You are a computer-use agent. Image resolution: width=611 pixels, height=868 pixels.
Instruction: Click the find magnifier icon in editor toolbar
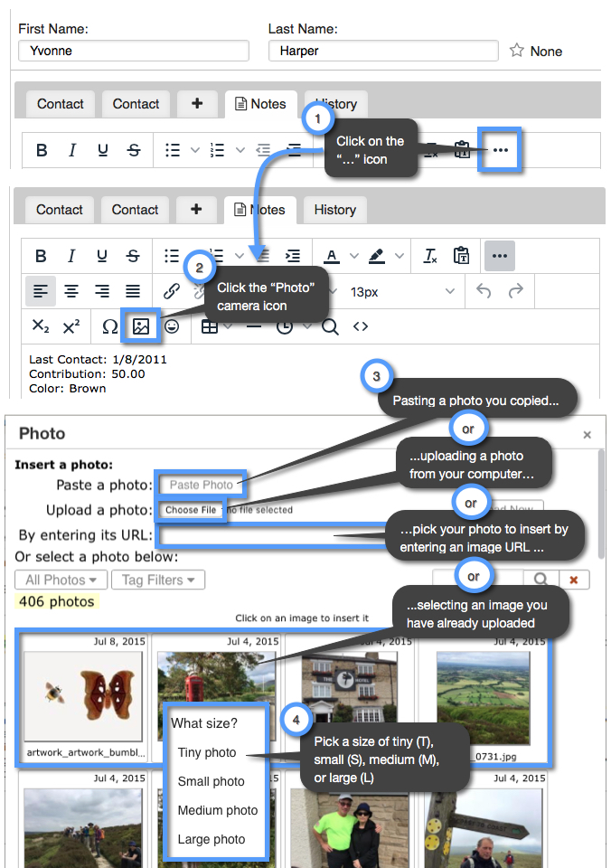click(x=330, y=326)
